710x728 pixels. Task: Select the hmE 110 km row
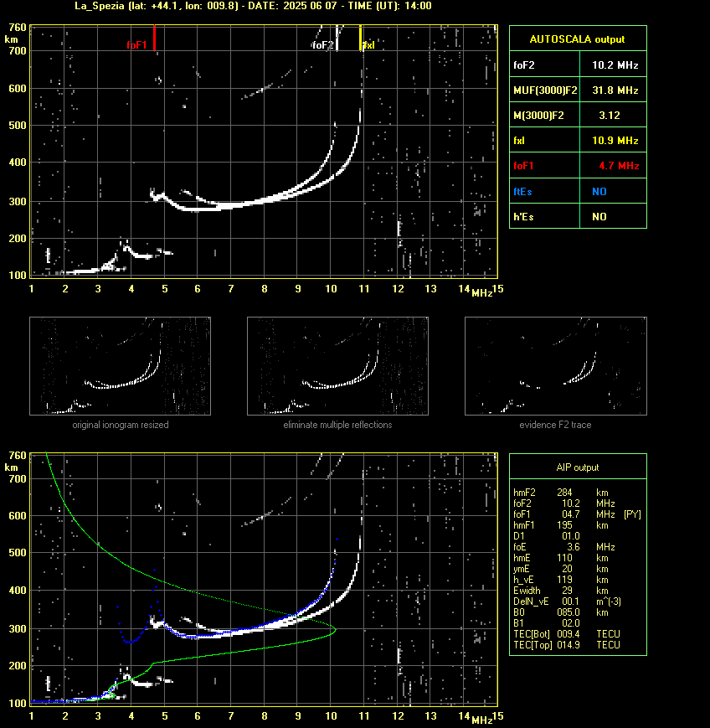tap(561, 558)
